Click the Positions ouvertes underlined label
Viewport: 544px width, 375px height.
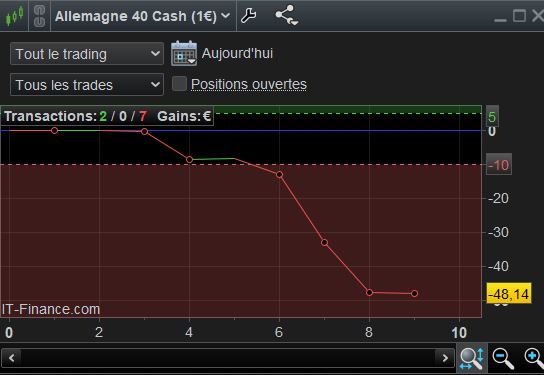(x=249, y=84)
